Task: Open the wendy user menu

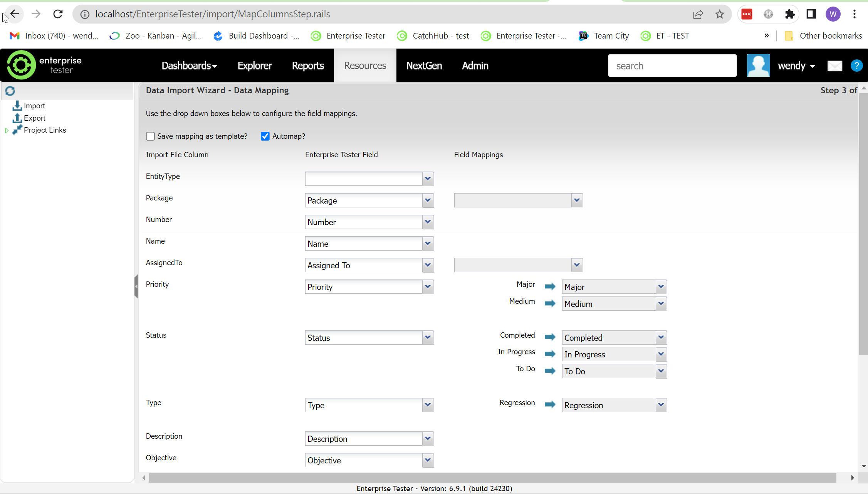Action: point(796,66)
